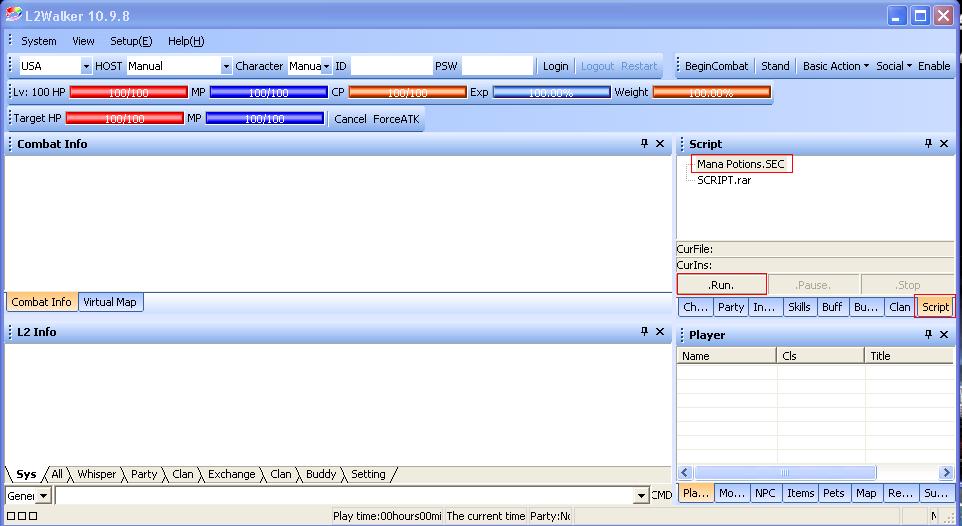Click the PSW password field
962x526 pixels.
[x=498, y=66]
